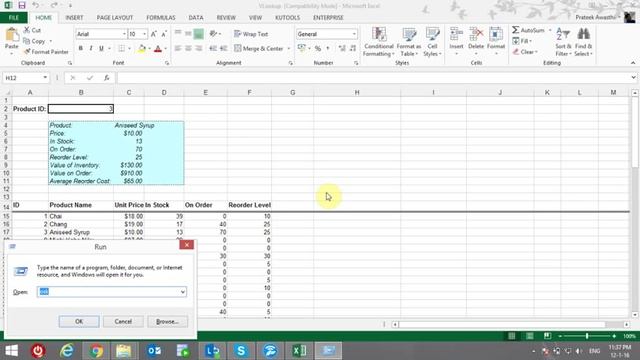Switch to the INSERT tab
This screenshot has width=640, height=360.
74,18
